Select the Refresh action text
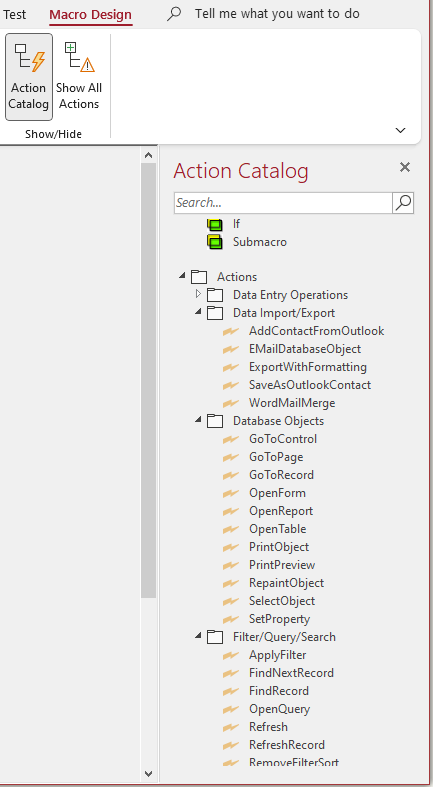Image resolution: width=433 pixels, height=787 pixels. 268,727
